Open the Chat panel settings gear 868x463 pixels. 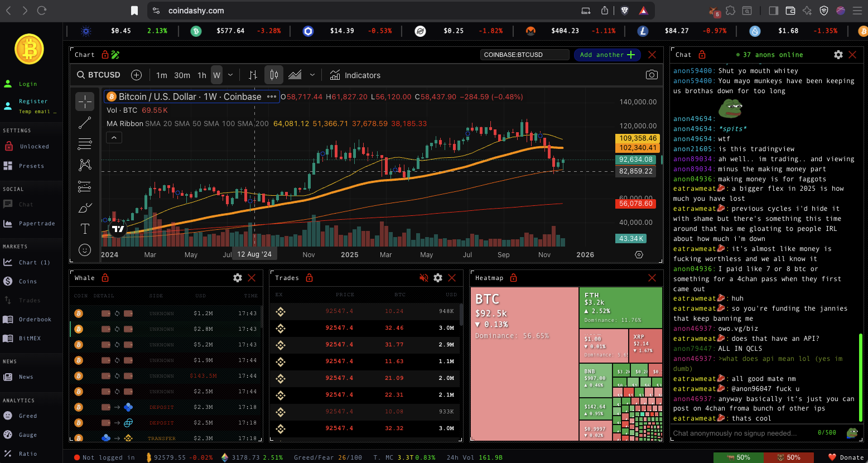tap(838, 55)
